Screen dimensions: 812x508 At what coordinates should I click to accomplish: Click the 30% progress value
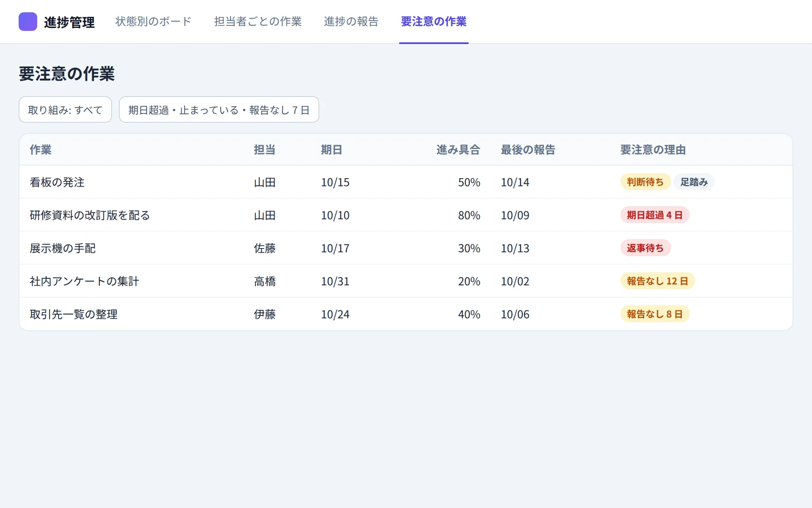click(x=469, y=248)
